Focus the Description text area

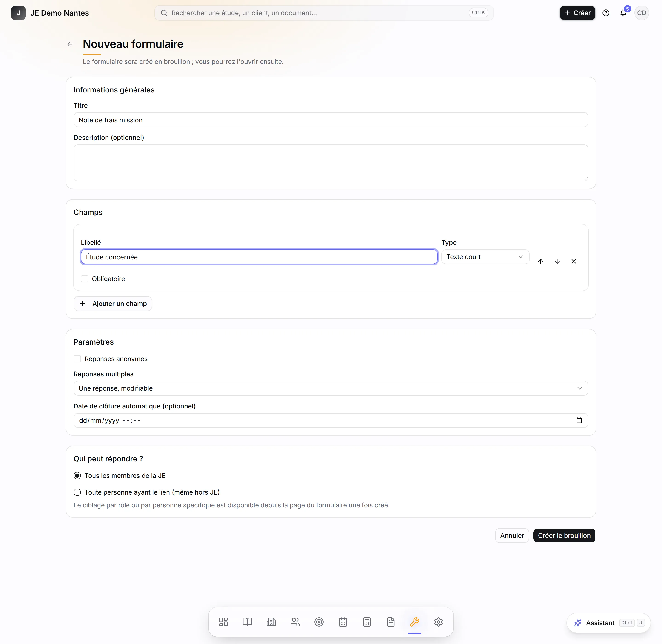[x=331, y=163]
